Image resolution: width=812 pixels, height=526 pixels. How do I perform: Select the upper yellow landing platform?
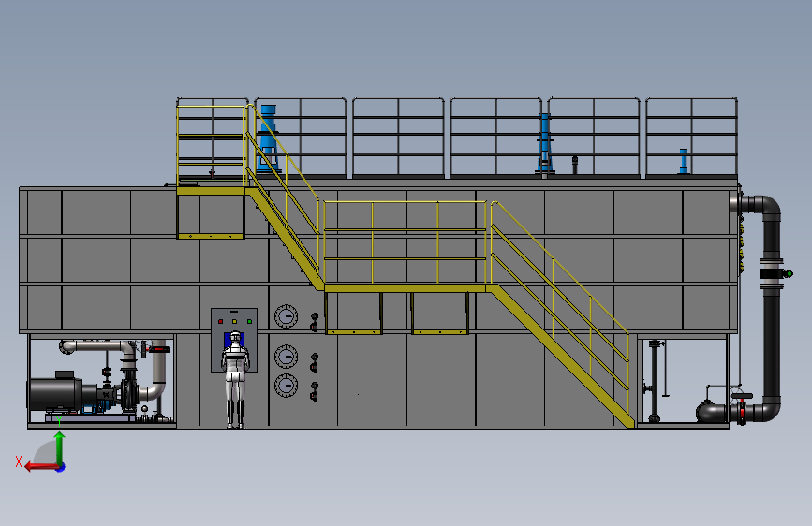212,191
